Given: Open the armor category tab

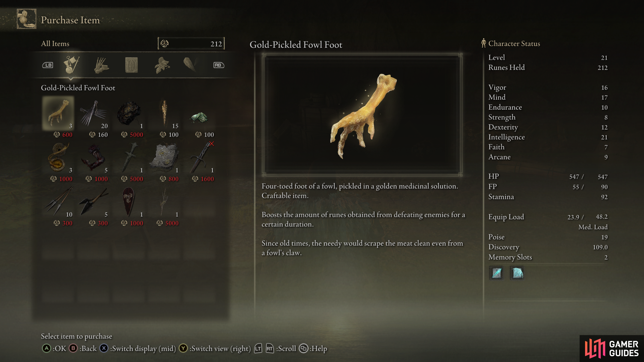Looking at the screenshot, I should pos(132,65).
